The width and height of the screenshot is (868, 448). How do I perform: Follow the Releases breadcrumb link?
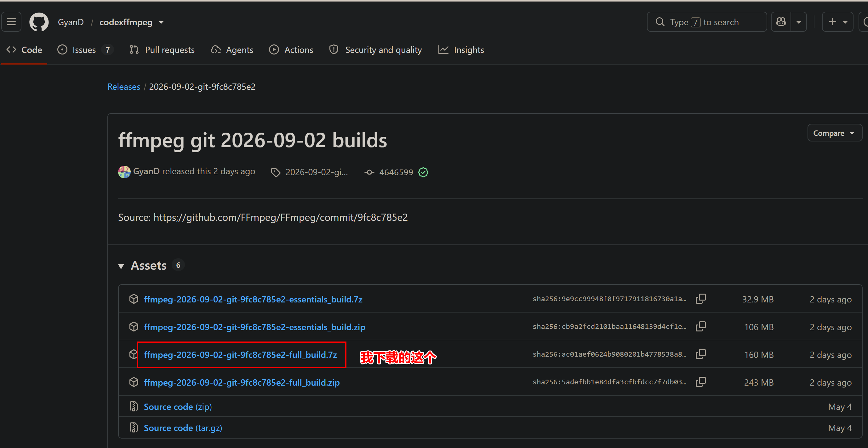(124, 87)
